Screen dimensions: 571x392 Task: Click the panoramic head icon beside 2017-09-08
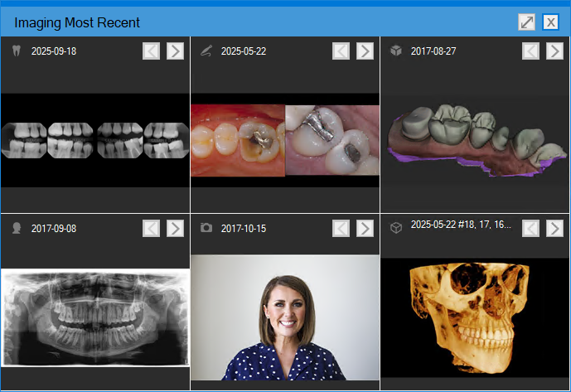pyautogui.click(x=15, y=229)
